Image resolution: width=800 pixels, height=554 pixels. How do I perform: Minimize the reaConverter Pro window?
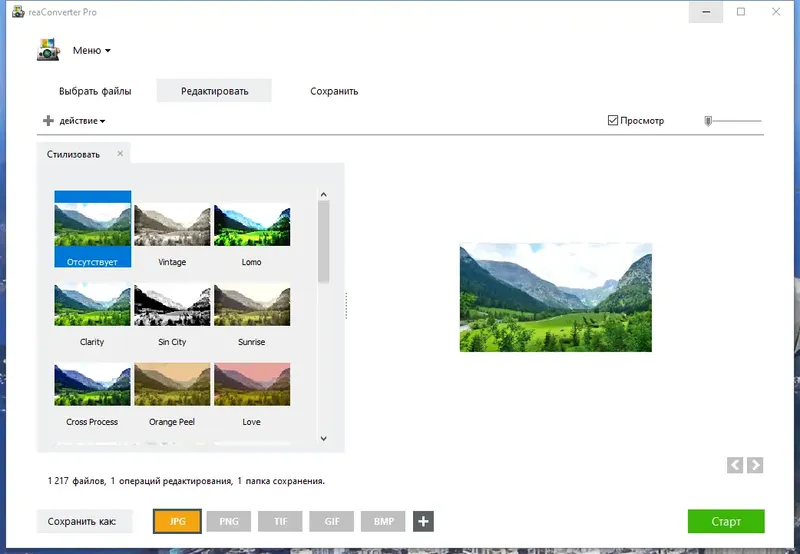[x=706, y=12]
